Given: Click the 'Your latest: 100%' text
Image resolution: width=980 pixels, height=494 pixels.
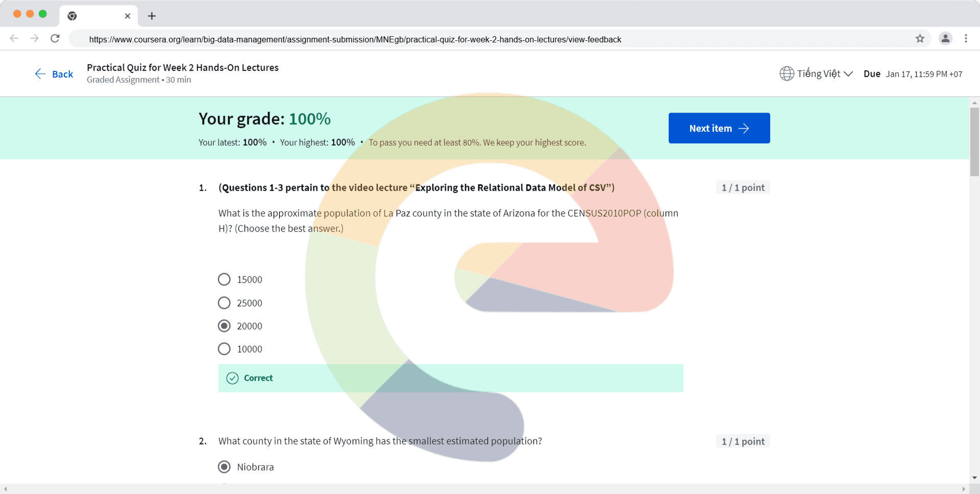Looking at the screenshot, I should 232,143.
